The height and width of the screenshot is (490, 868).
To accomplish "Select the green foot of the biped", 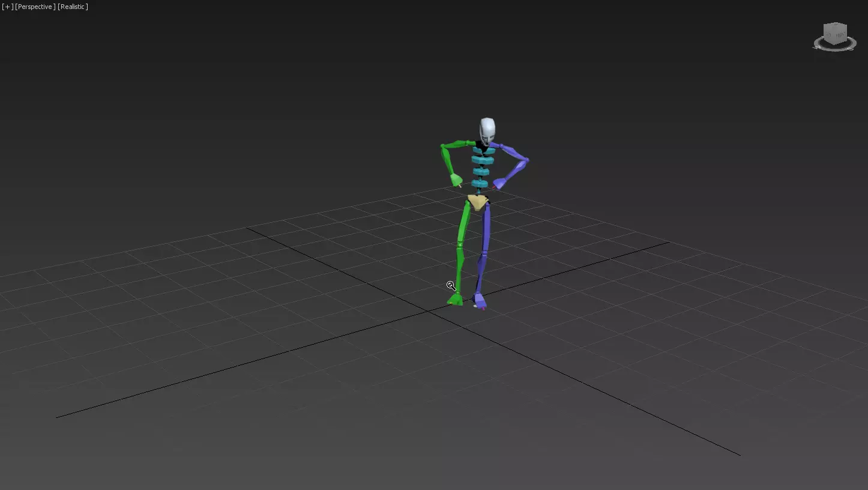I will [x=456, y=299].
